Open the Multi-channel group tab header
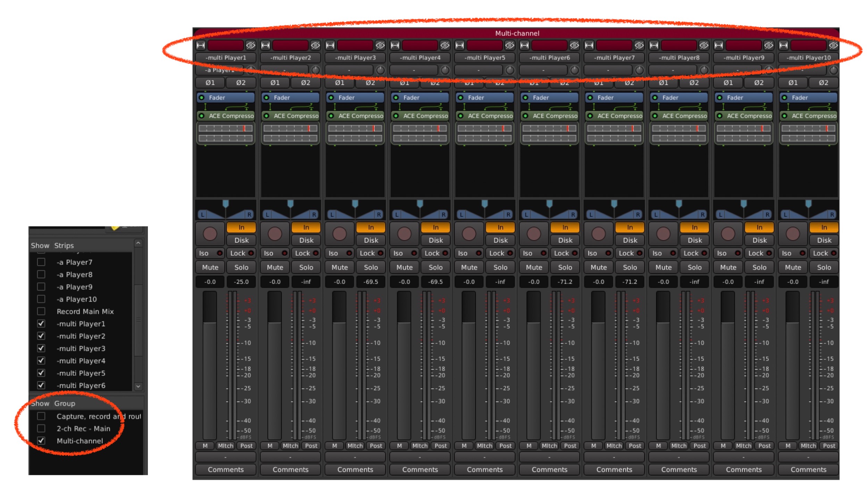This screenshot has width=868, height=488. tap(517, 34)
